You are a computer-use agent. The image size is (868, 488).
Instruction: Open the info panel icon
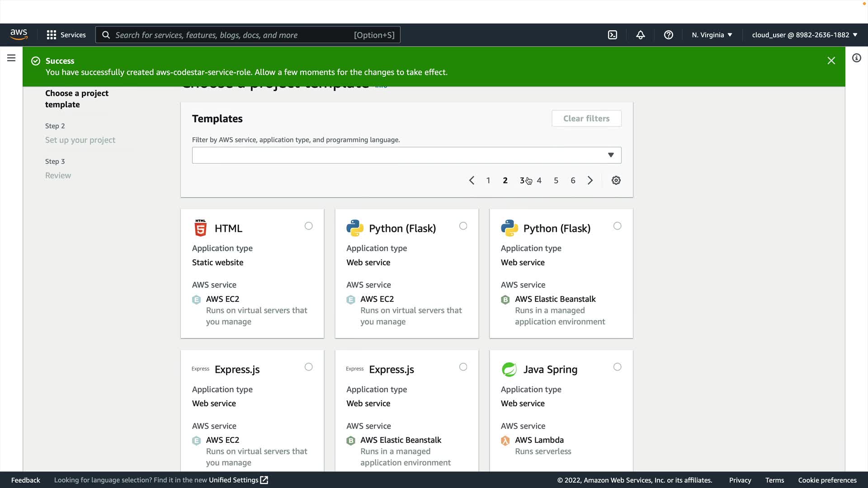pyautogui.click(x=856, y=58)
